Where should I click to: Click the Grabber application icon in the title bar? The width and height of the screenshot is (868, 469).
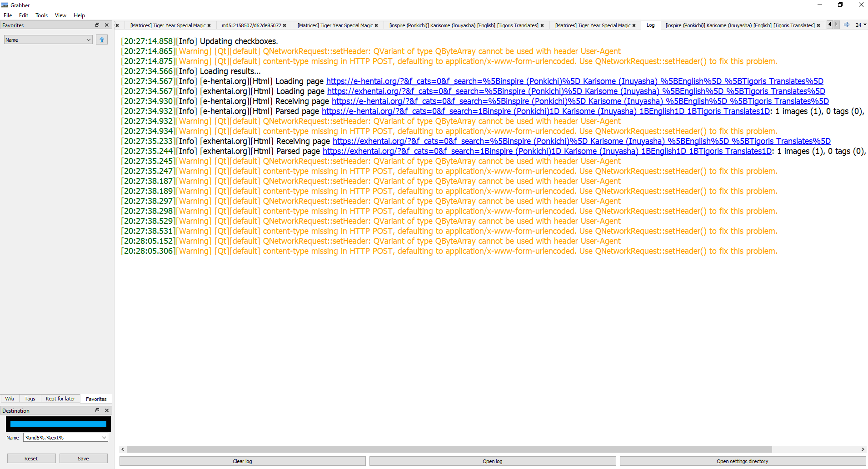[5, 5]
